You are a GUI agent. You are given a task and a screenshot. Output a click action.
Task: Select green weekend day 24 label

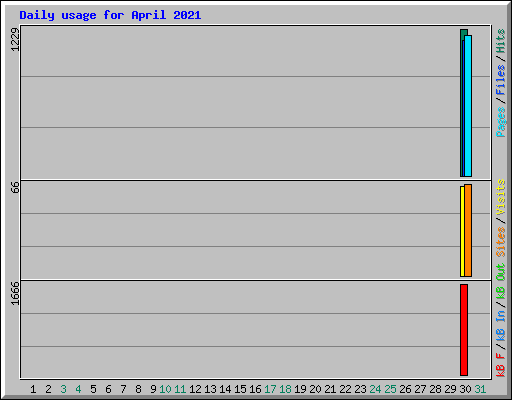pos(375,389)
